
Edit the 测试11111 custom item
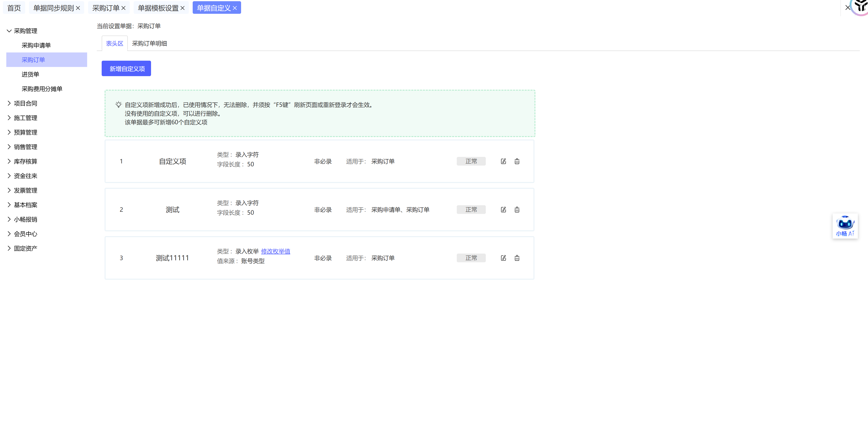tap(503, 258)
